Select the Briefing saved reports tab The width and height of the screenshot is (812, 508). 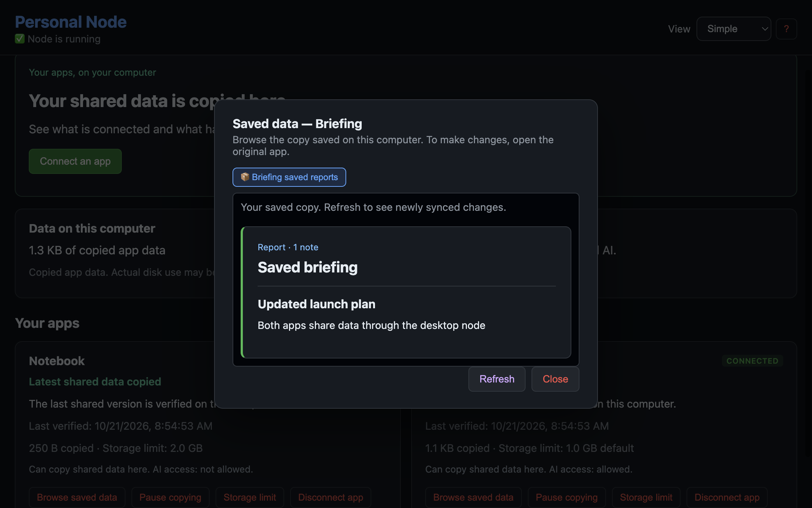(289, 177)
